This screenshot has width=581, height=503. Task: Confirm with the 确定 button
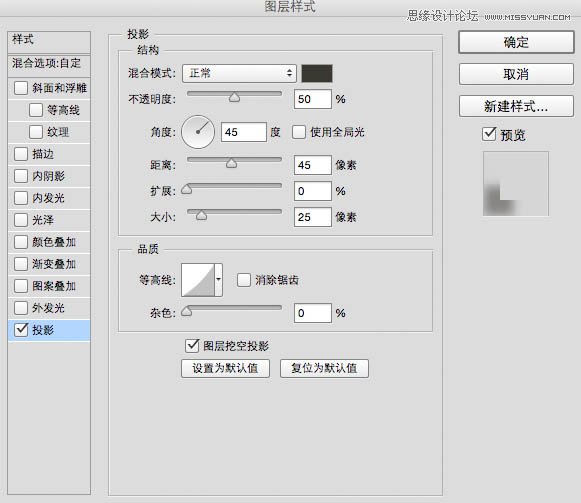(516, 42)
